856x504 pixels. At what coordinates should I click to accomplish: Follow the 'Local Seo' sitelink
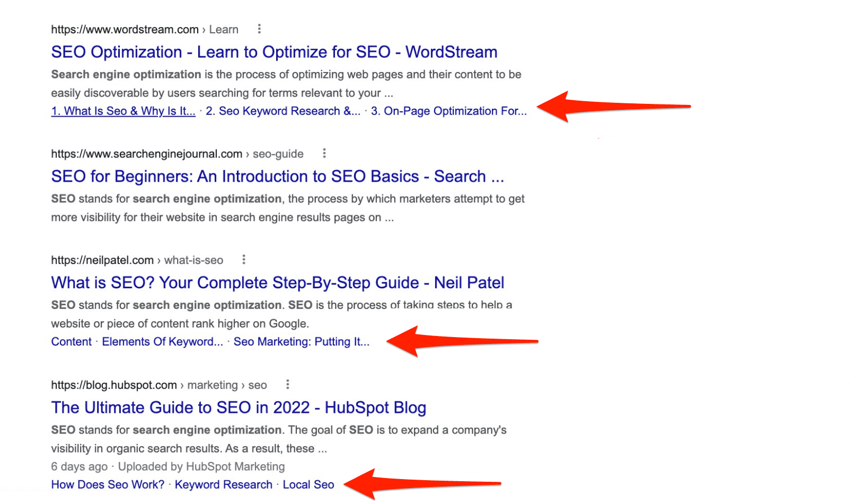point(308,485)
